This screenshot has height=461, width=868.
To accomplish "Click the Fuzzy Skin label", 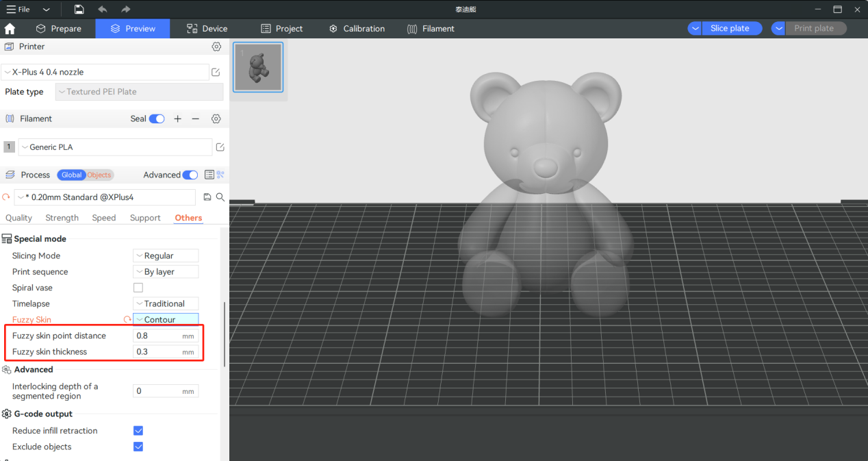I will pyautogui.click(x=31, y=320).
